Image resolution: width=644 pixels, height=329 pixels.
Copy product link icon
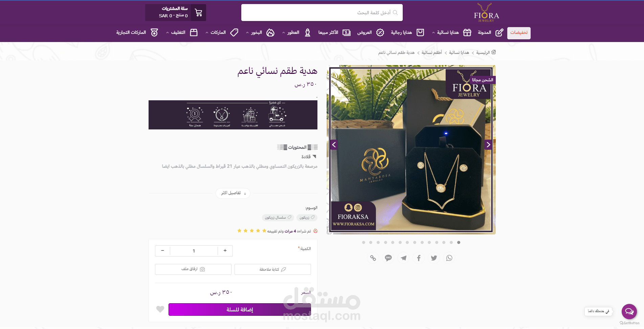373,258
